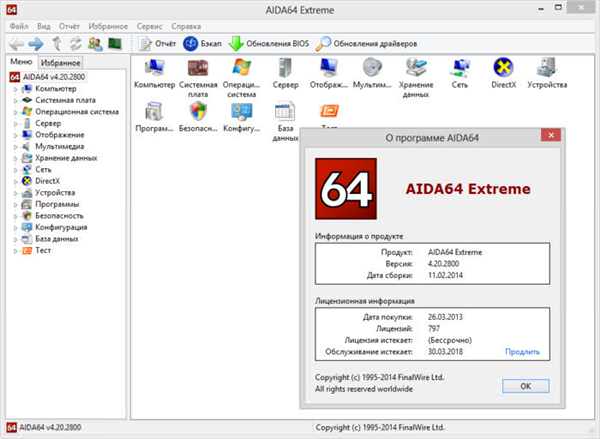The height and width of the screenshot is (439, 600).
Task: Click purchase date 26.03.2013
Action: pyautogui.click(x=445, y=317)
